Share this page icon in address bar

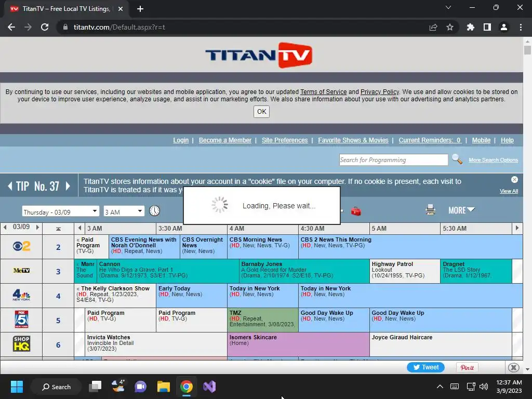pos(433,27)
